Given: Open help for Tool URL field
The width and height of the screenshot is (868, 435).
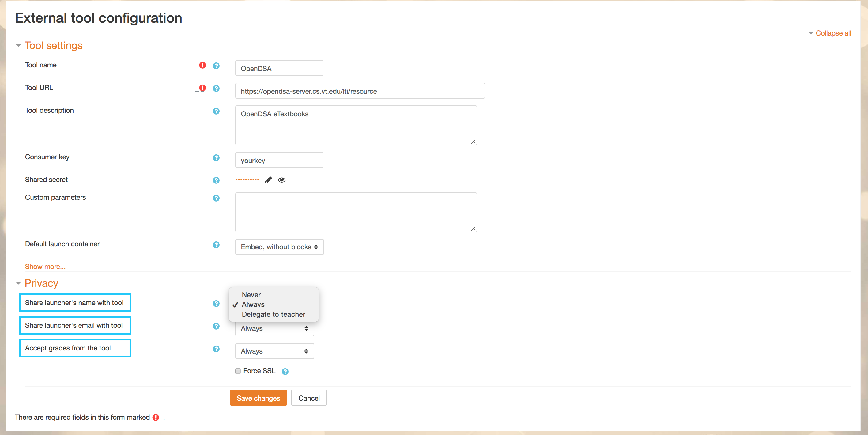Looking at the screenshot, I should (x=216, y=88).
